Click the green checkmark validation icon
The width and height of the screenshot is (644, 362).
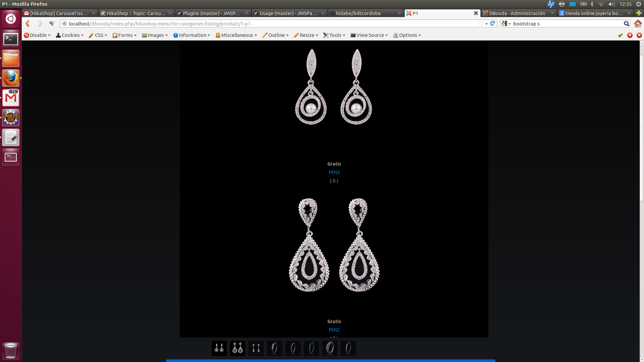pos(620,35)
